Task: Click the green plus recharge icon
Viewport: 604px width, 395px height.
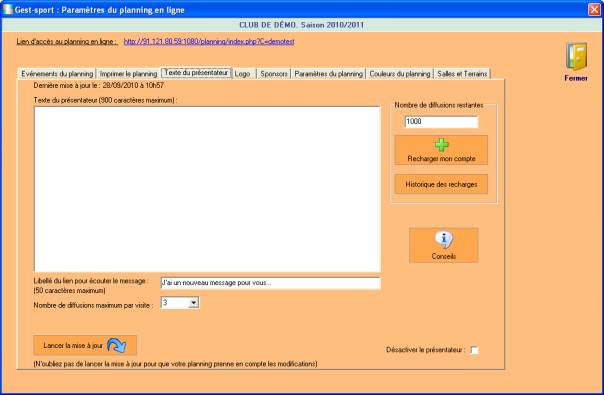Action: pos(441,145)
